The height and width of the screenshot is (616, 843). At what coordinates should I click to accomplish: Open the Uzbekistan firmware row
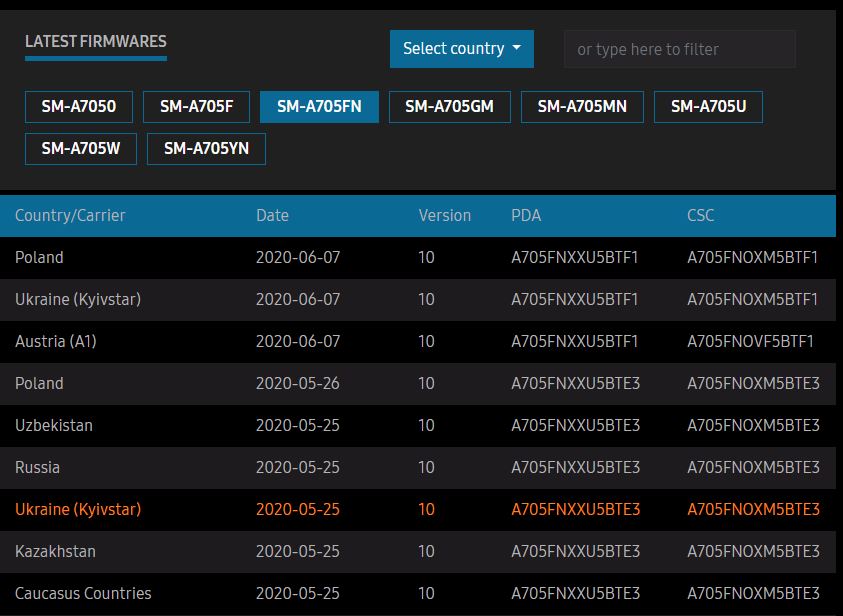click(x=418, y=426)
